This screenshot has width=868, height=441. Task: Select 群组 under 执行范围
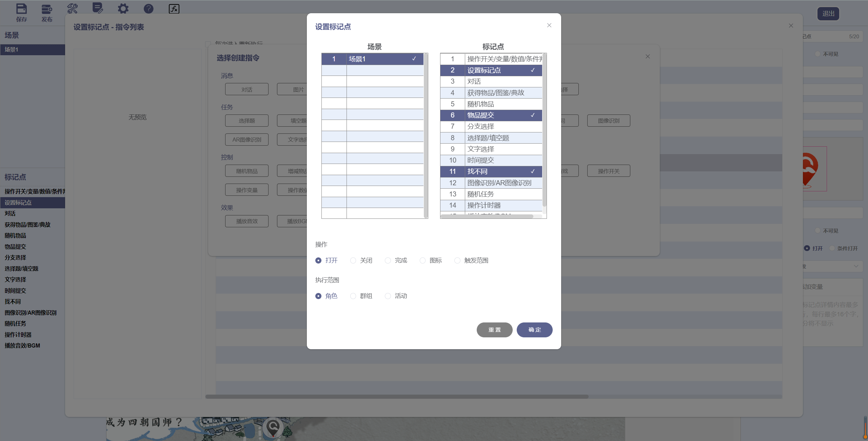click(x=353, y=296)
